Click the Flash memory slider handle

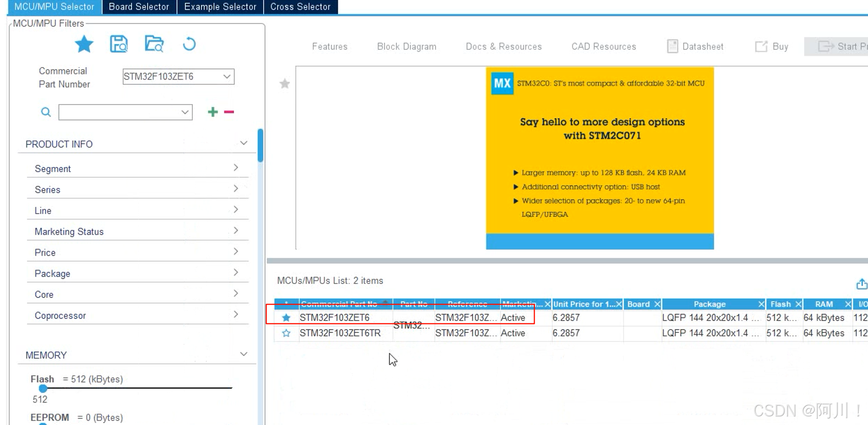[43, 388]
